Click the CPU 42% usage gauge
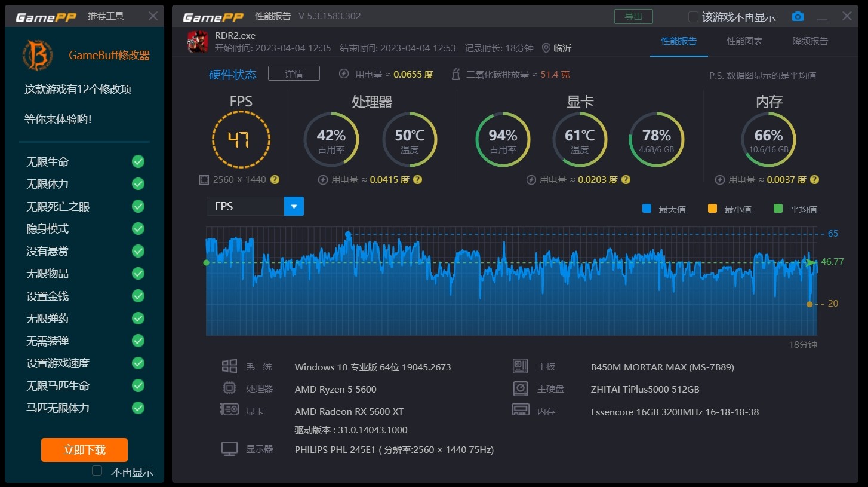 [331, 140]
